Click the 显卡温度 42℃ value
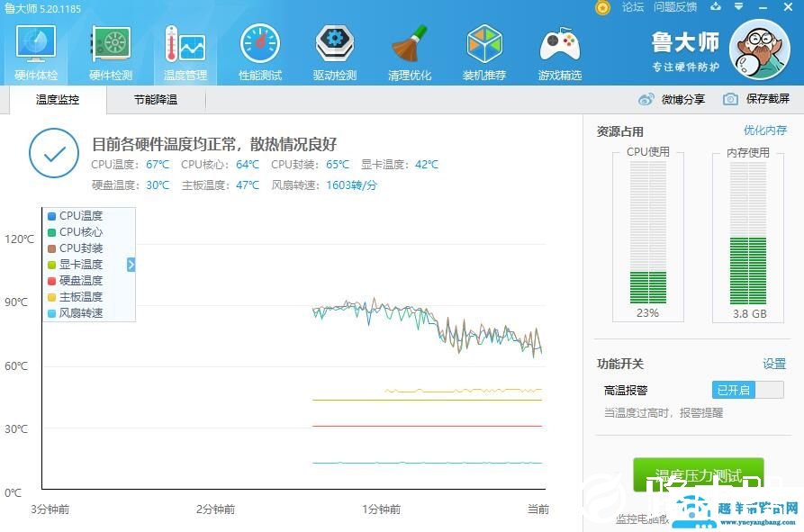The image size is (804, 532). [427, 165]
